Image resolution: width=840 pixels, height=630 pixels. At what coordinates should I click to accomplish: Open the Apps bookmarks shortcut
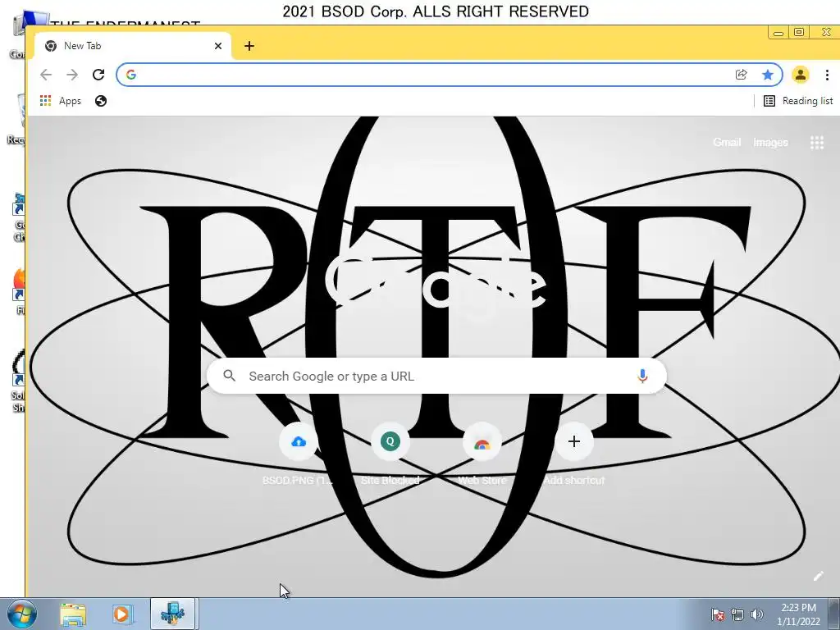click(61, 101)
